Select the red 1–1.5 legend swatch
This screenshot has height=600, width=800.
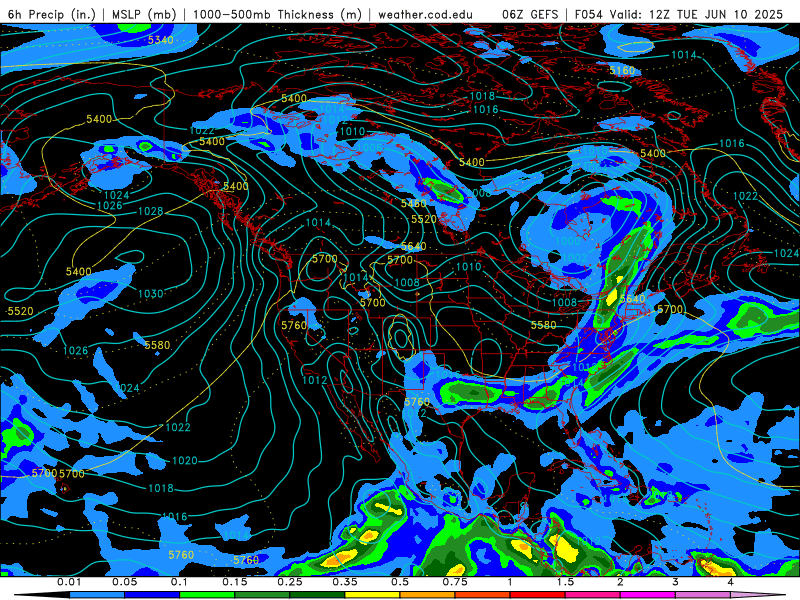tap(538, 595)
